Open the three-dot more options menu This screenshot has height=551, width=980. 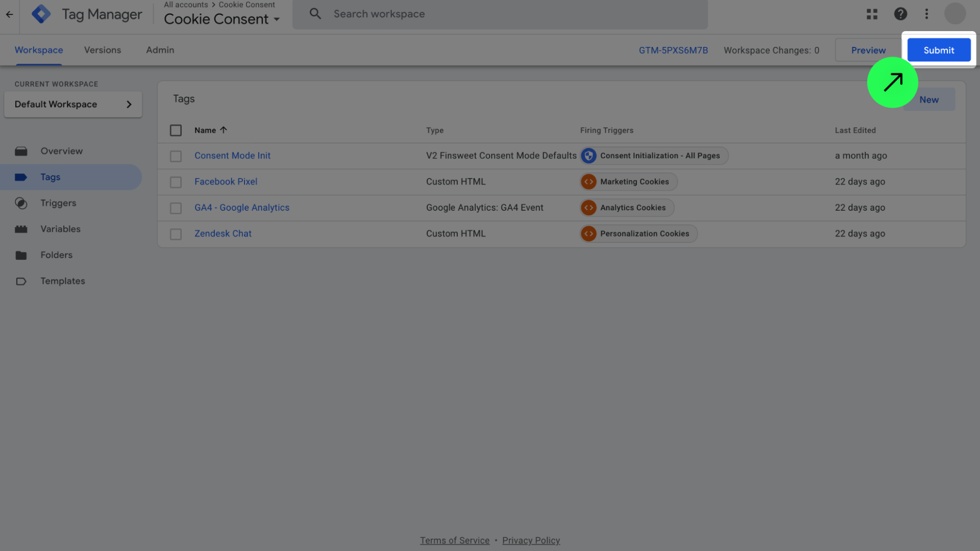tap(926, 14)
